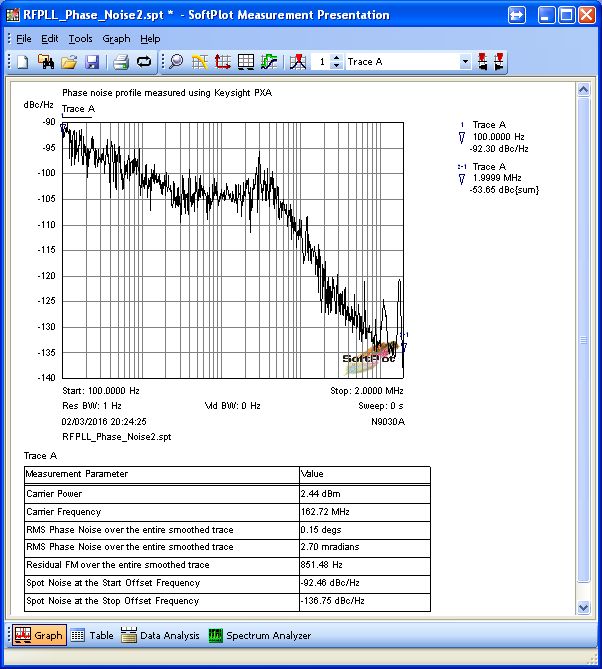This screenshot has width=602, height=669.
Task: Click the 'Sweep: 0 s' text
Action: point(381,405)
